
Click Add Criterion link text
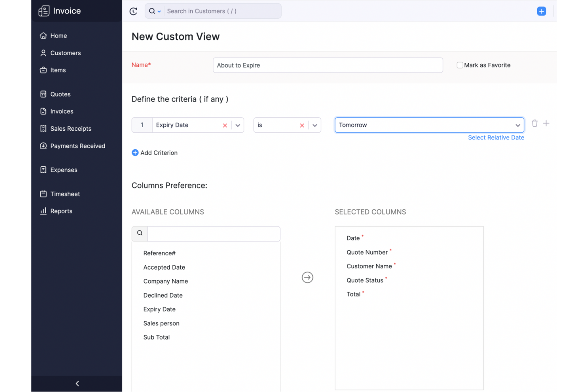(159, 153)
